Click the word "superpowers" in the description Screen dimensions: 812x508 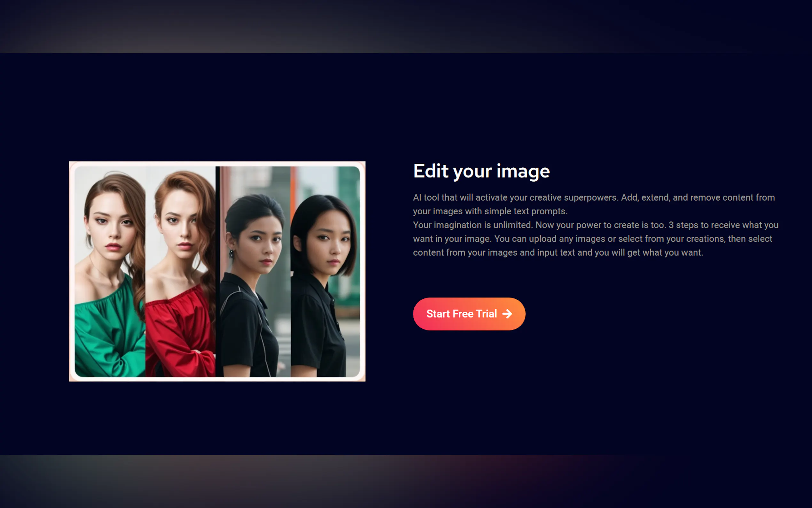(x=590, y=197)
